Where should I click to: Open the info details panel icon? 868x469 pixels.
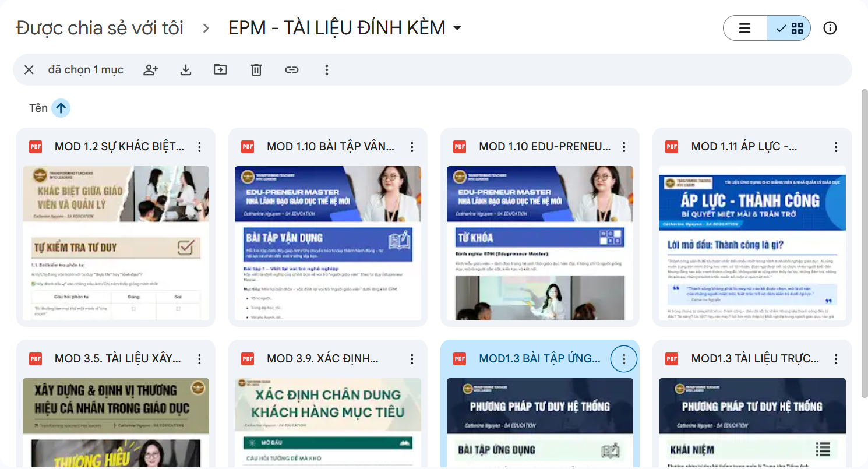click(x=830, y=28)
